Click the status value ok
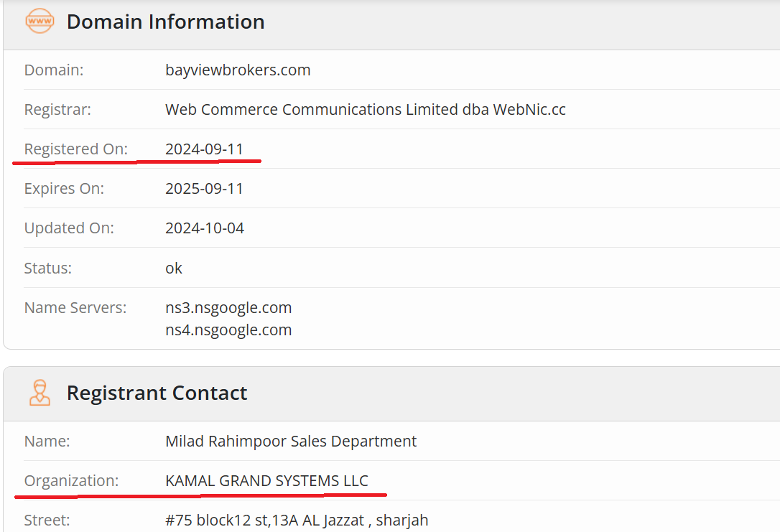The width and height of the screenshot is (780, 532). coord(174,269)
